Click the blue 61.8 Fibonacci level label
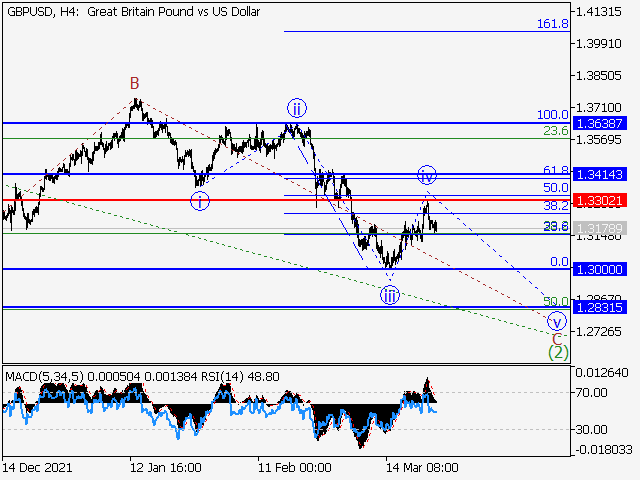This screenshot has height=480, width=640. [556, 169]
